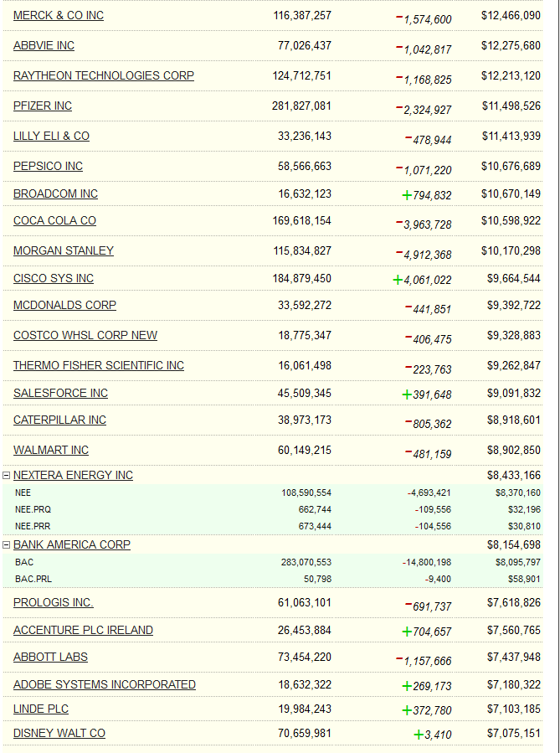560x753 pixels.
Task: Click McDonalds value $9,392,722
Action: 514,306
